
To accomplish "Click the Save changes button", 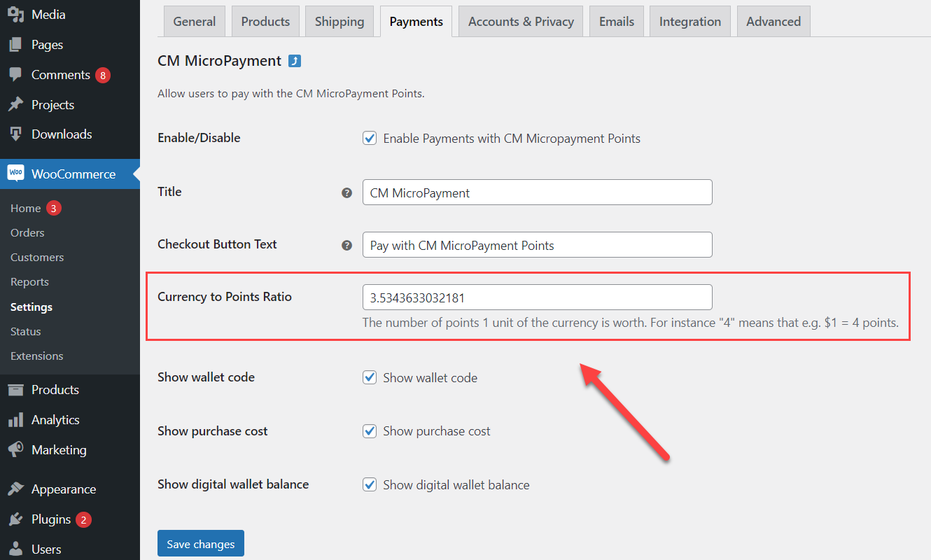I will (x=201, y=543).
